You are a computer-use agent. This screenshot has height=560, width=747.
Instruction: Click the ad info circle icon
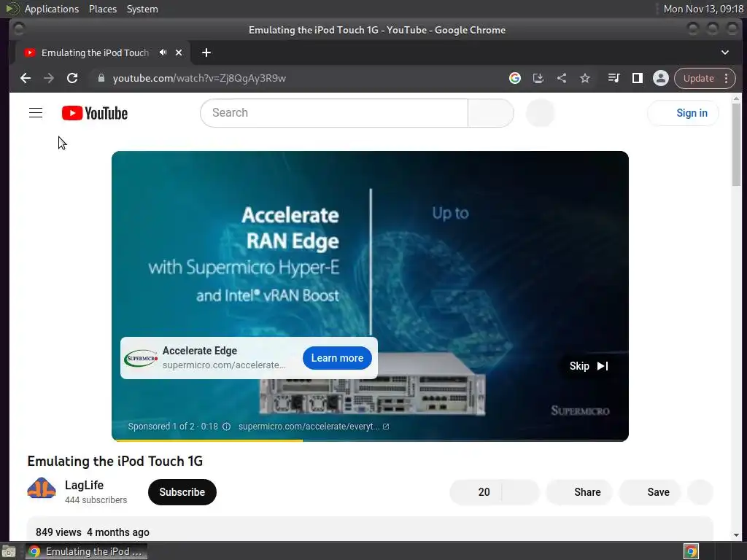227,427
